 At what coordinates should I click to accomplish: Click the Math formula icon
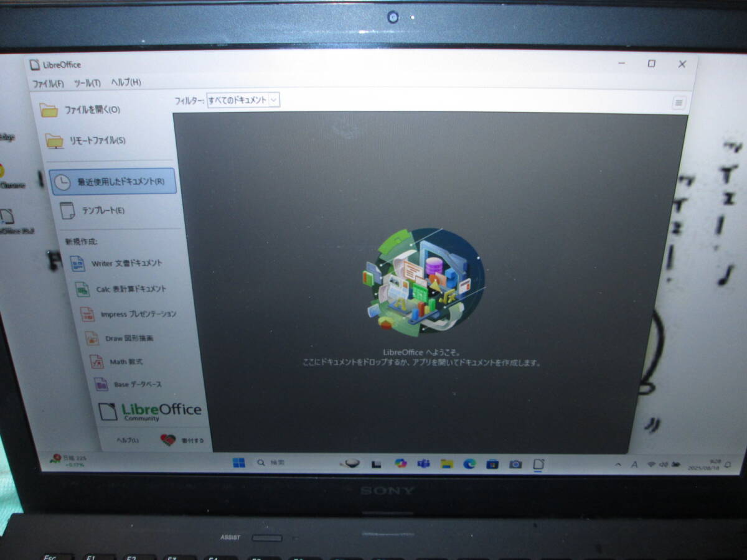point(96,362)
